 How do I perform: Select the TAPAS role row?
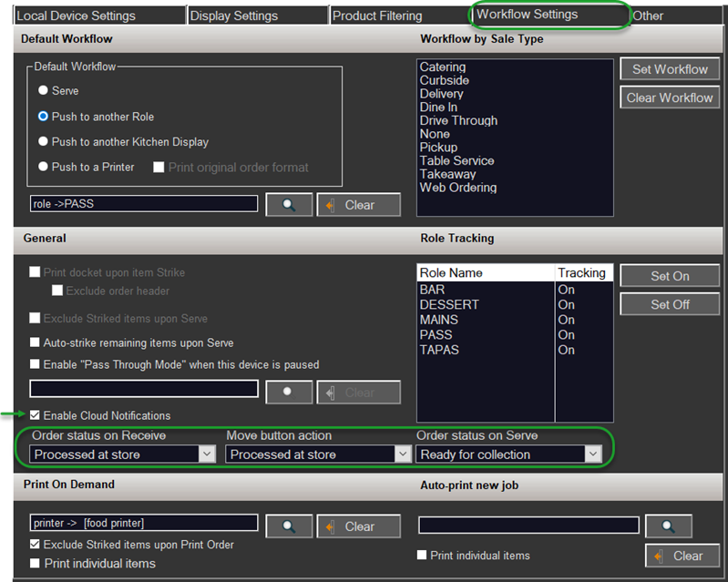[515, 350]
